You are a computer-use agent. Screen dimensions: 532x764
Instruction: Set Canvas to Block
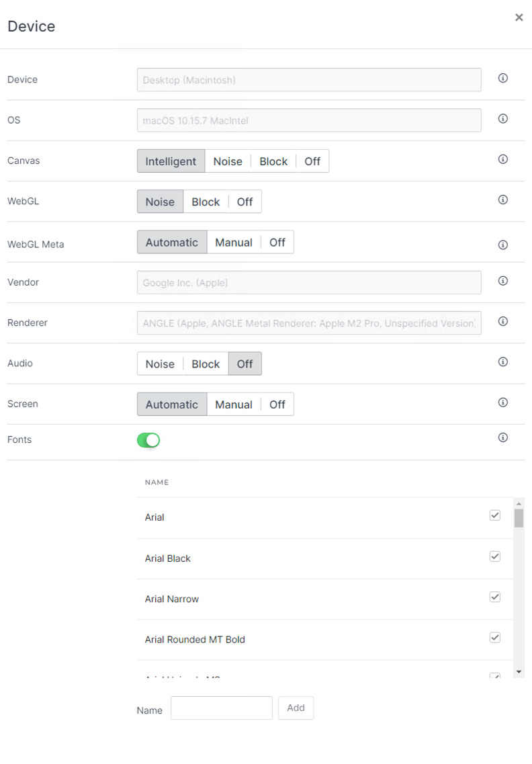pyautogui.click(x=273, y=161)
